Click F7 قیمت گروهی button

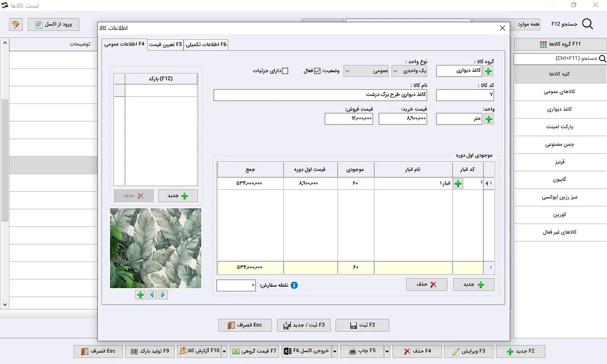click(255, 351)
